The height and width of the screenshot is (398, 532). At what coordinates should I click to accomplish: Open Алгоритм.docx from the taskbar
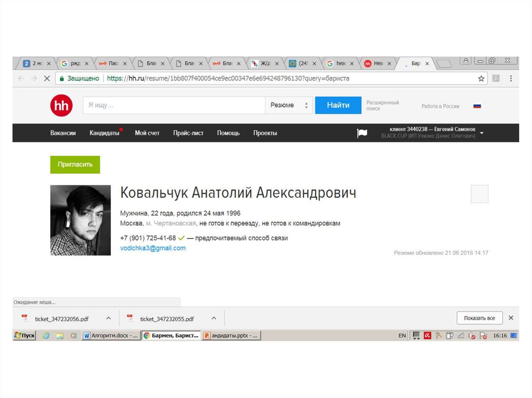tap(111, 336)
